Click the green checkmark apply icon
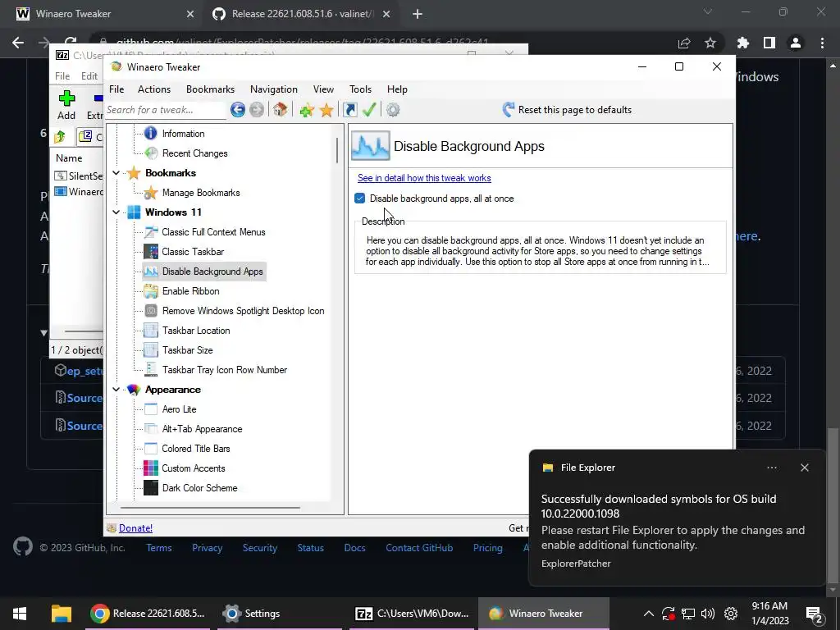This screenshot has height=630, width=840. coord(369,110)
